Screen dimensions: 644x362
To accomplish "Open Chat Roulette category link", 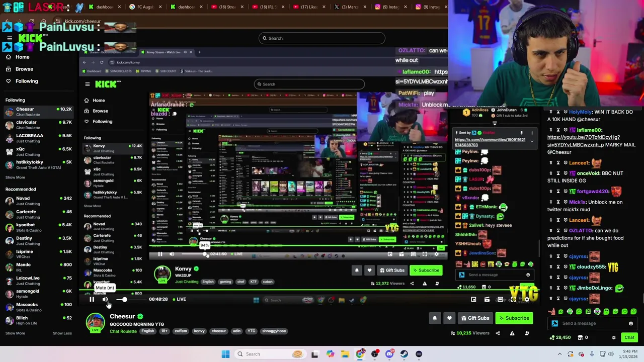I will tap(123, 331).
